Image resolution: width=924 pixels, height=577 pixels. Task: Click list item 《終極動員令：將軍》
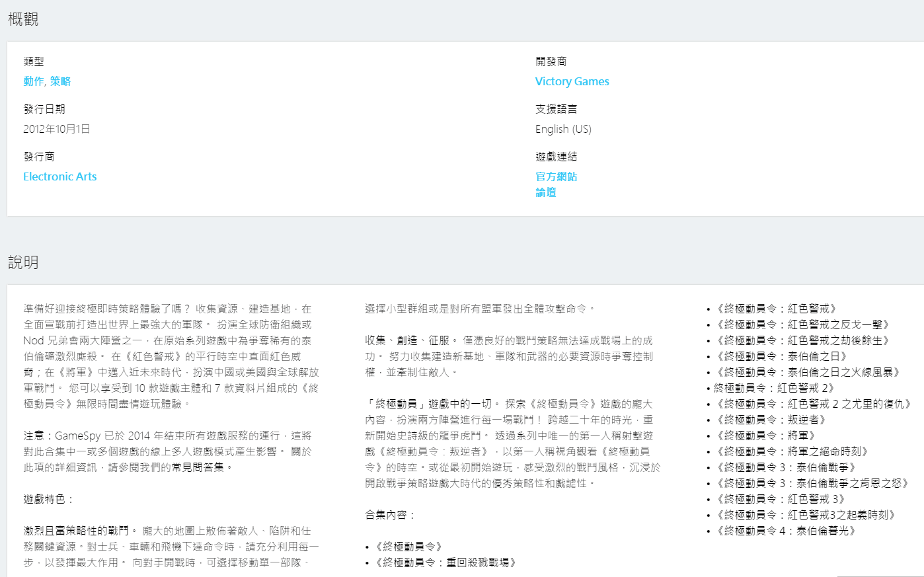[766, 436]
